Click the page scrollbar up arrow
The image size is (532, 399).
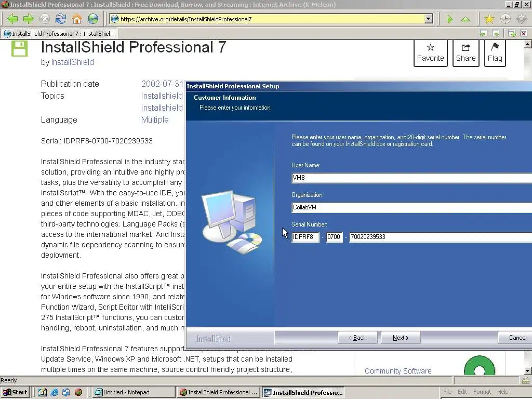[x=528, y=44]
